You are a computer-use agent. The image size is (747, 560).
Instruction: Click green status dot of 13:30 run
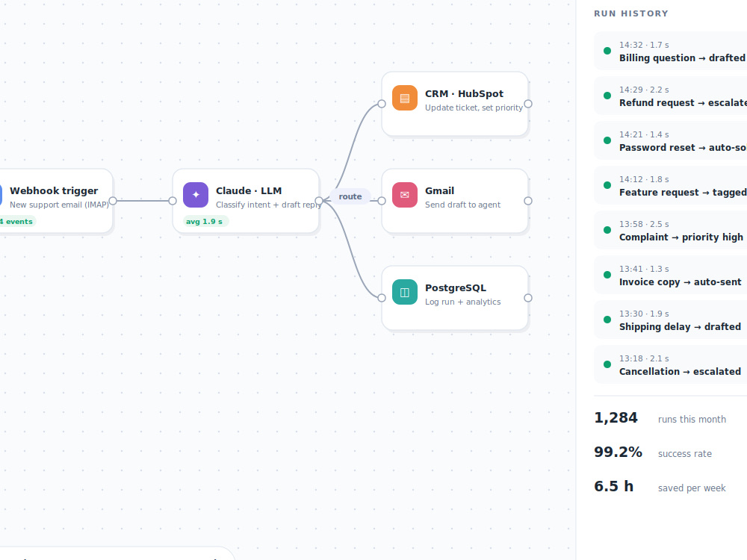(x=607, y=320)
